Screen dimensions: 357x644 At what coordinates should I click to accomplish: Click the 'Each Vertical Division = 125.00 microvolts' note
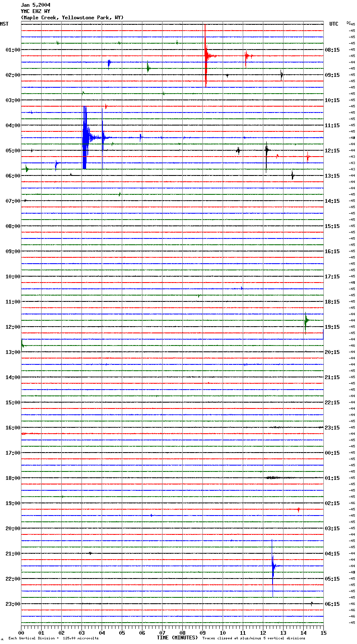coord(53,639)
